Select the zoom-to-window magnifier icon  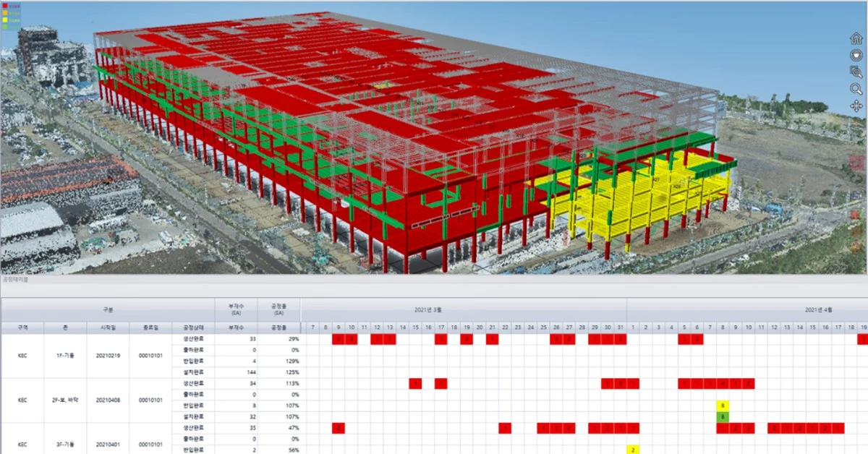click(856, 72)
